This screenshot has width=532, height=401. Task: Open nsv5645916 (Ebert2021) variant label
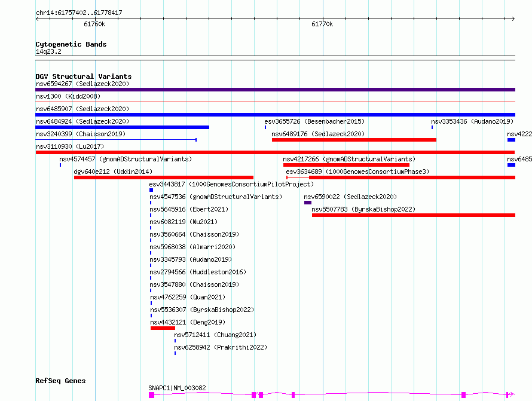coord(189,209)
